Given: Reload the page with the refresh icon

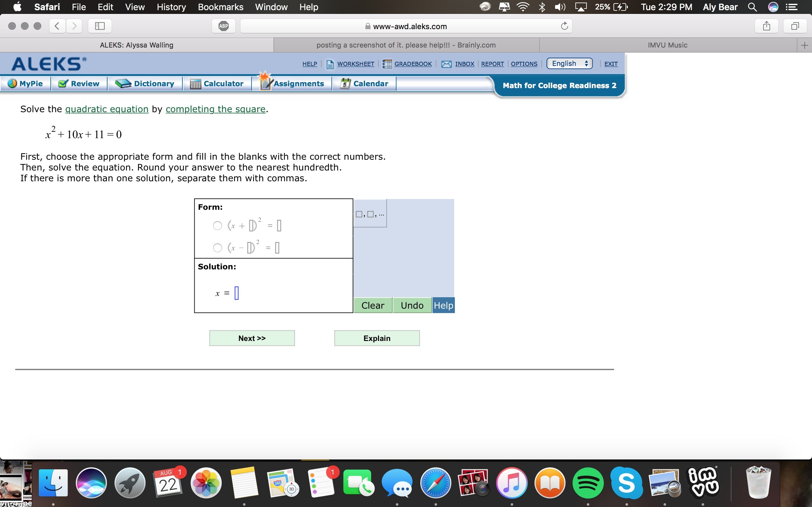Looking at the screenshot, I should (564, 26).
